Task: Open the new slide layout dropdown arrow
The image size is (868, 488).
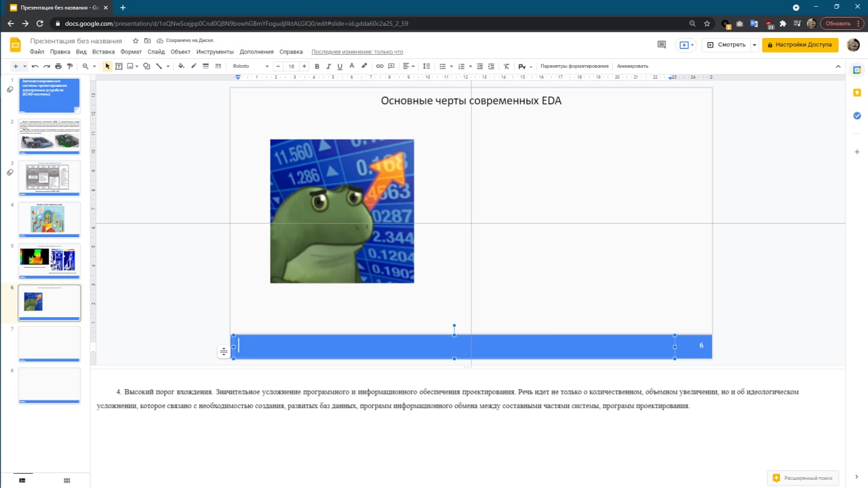Action: (x=25, y=66)
